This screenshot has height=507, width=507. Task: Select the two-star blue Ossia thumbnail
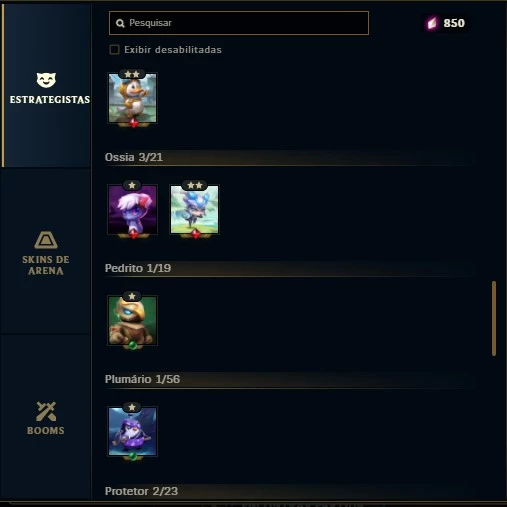pos(195,209)
